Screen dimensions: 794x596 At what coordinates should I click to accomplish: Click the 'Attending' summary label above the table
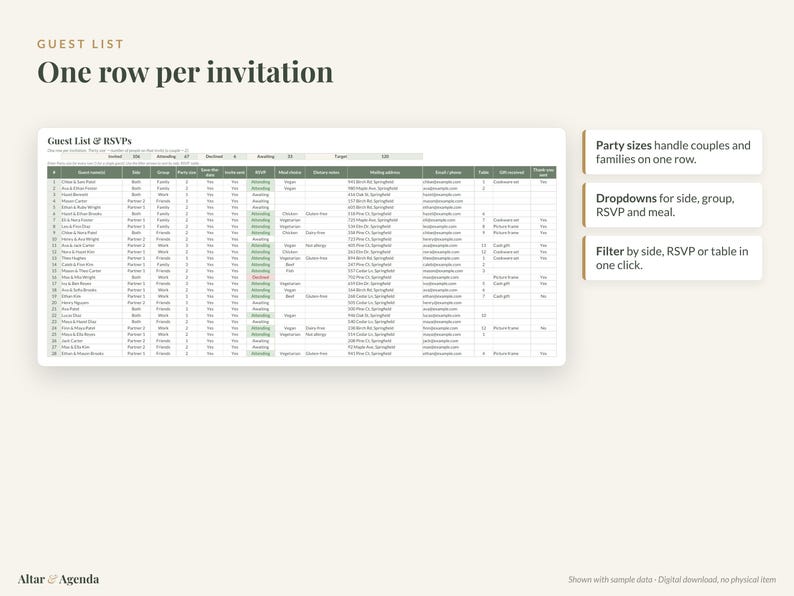click(x=166, y=156)
